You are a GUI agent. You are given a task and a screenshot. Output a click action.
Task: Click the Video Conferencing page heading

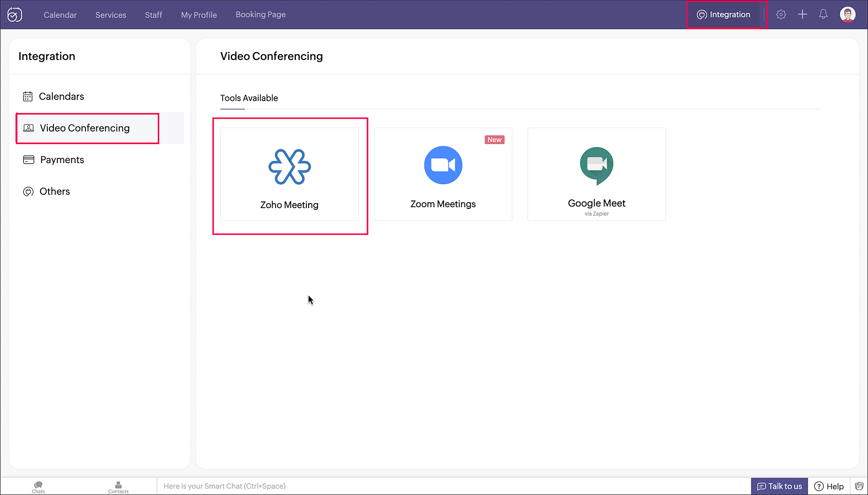pos(272,56)
